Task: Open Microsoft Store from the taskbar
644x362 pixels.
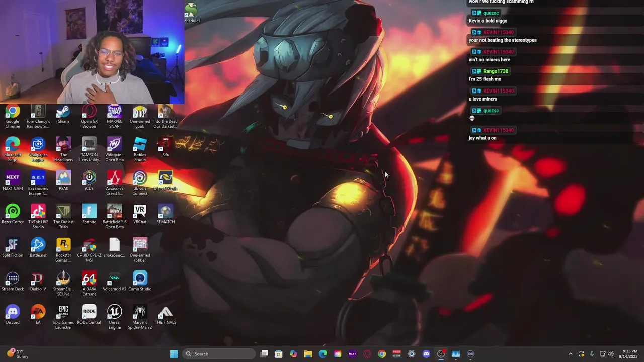Action: point(278,354)
